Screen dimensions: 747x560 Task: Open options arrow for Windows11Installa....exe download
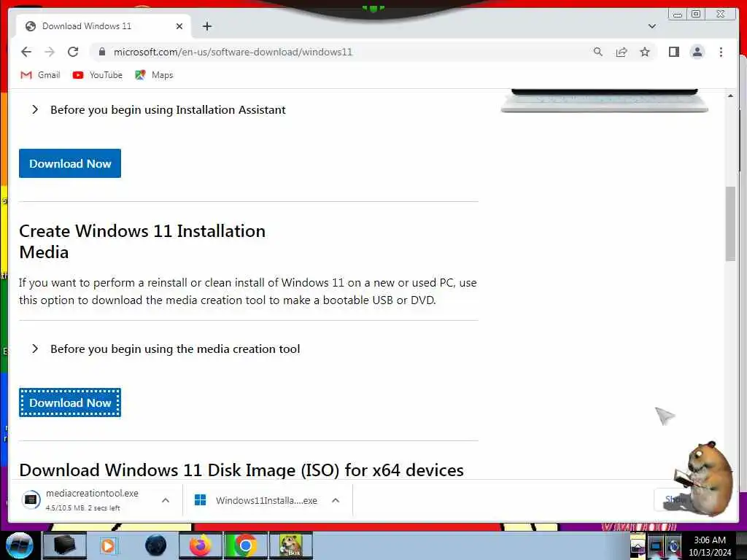(x=336, y=500)
